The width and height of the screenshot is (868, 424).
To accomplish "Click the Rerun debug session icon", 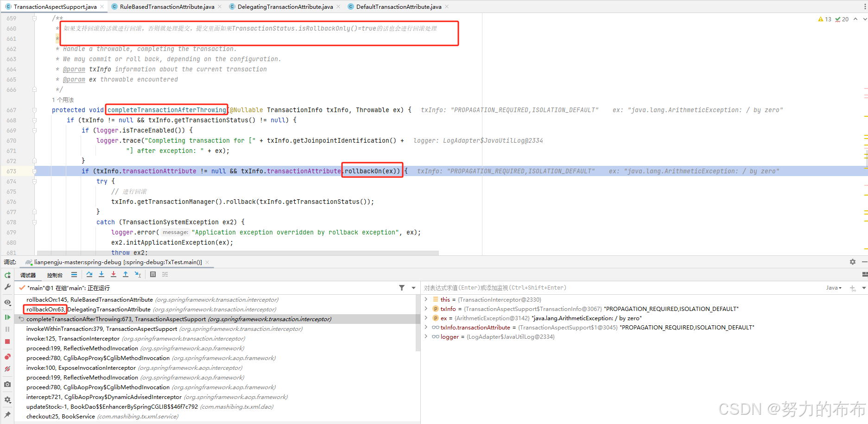I will pos(7,275).
